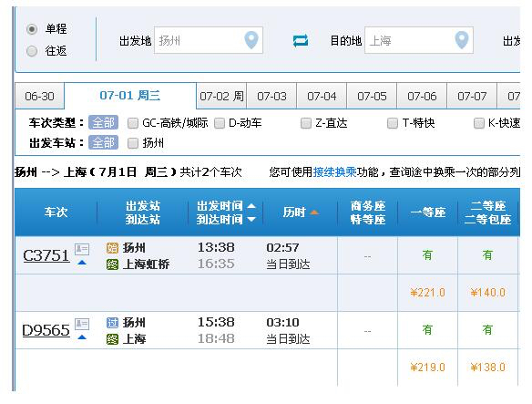Click the 出发地 departure input field

[x=209, y=40]
